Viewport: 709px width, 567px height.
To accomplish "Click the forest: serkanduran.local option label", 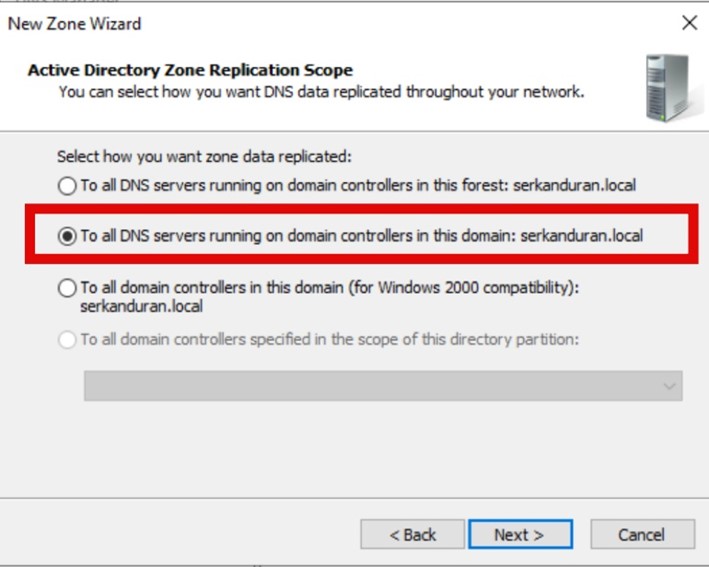I will click(358, 185).
